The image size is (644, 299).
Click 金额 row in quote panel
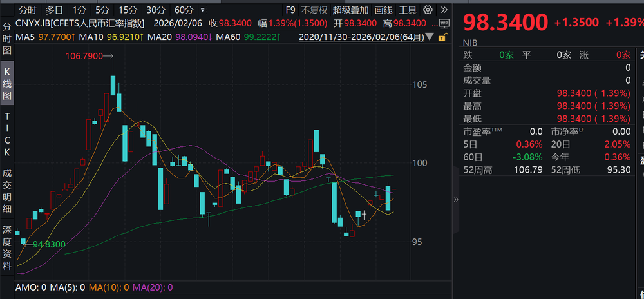tap(547, 68)
